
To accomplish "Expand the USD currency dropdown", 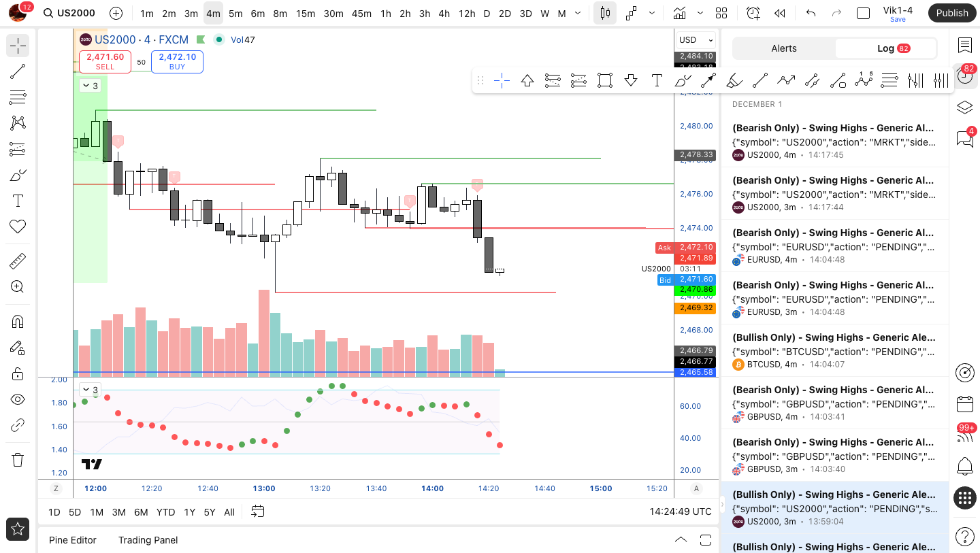I will 696,39.
